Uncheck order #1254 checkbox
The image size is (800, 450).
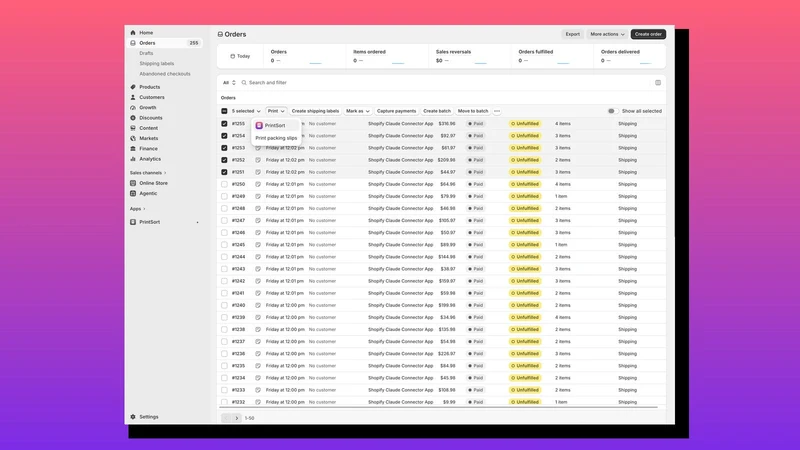(224, 136)
